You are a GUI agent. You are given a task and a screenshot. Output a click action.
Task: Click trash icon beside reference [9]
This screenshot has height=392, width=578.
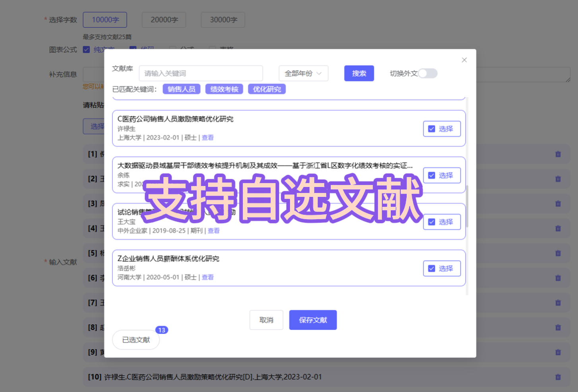(558, 352)
